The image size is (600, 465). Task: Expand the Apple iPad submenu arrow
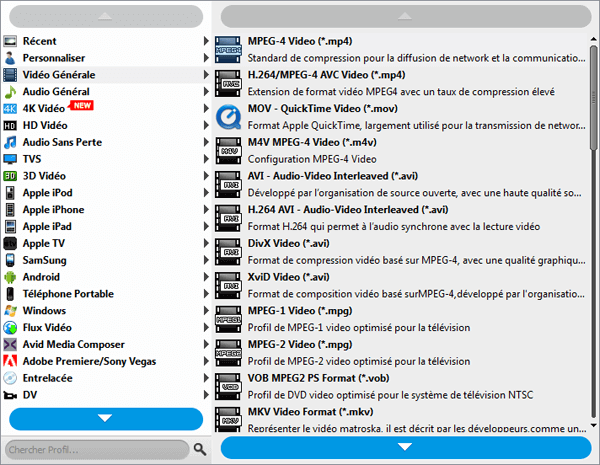click(206, 227)
